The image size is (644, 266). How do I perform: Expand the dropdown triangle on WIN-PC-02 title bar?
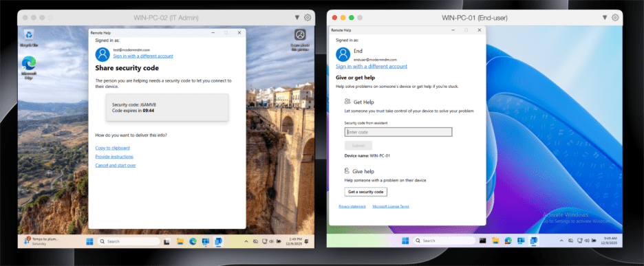[297, 17]
